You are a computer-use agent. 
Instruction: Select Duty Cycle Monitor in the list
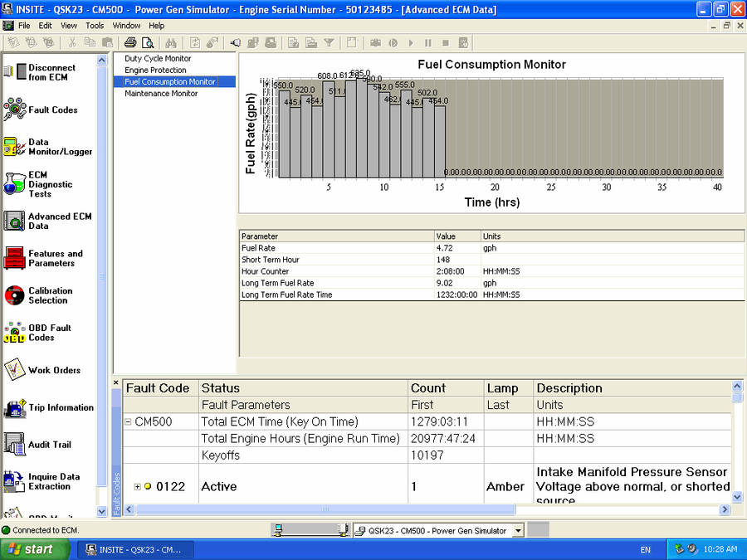tap(158, 59)
